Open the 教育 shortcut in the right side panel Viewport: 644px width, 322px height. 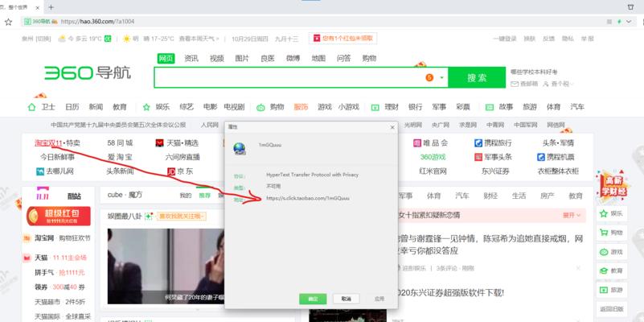pyautogui.click(x=612, y=270)
